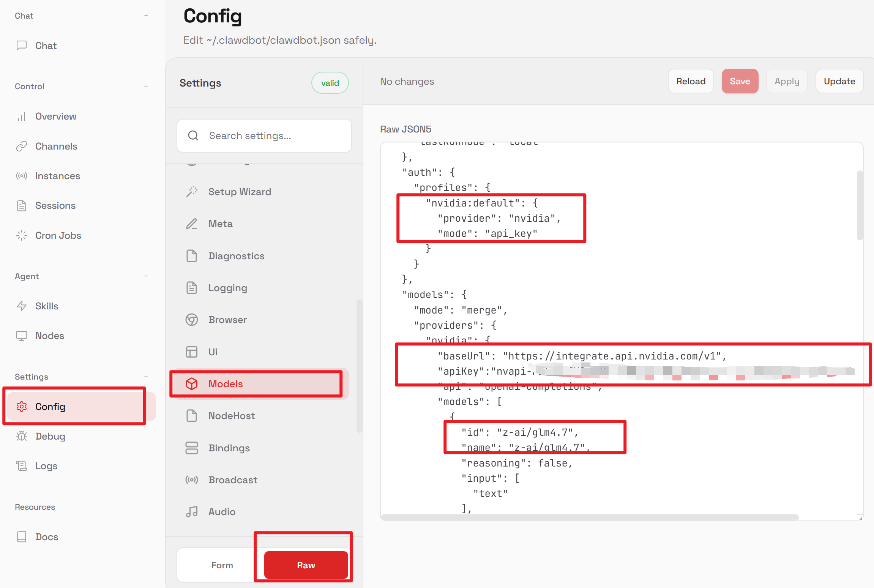Click the Ui layout icon
This screenshot has width=874, height=588.
click(x=192, y=352)
